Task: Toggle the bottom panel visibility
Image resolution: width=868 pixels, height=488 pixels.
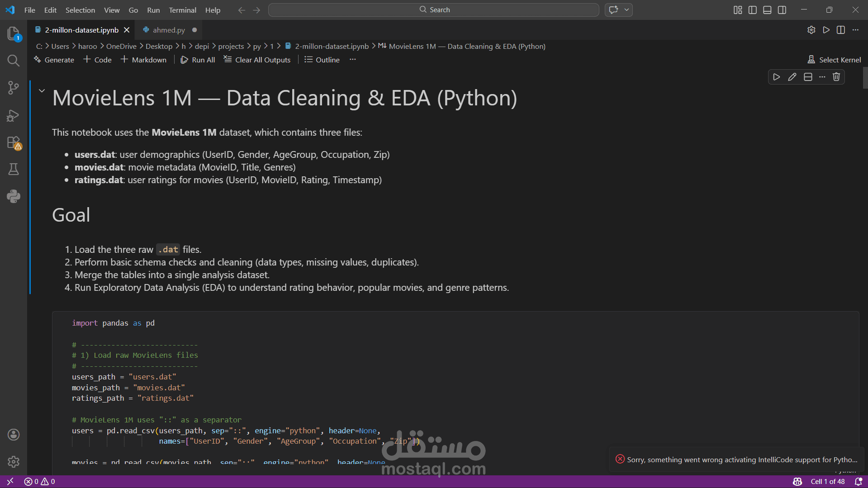Action: click(767, 9)
